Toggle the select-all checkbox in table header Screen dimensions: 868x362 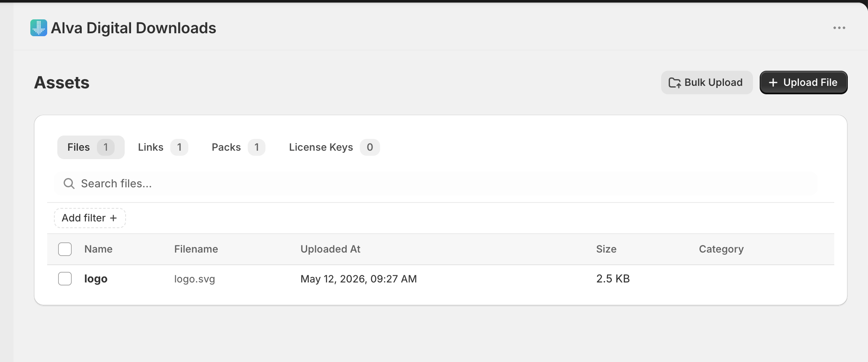tap(65, 249)
